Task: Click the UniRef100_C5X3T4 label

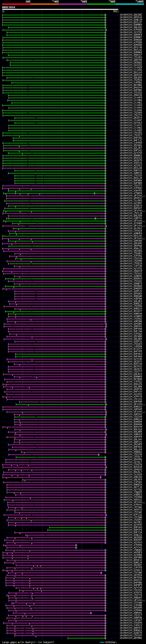Action: tap(131, 115)
